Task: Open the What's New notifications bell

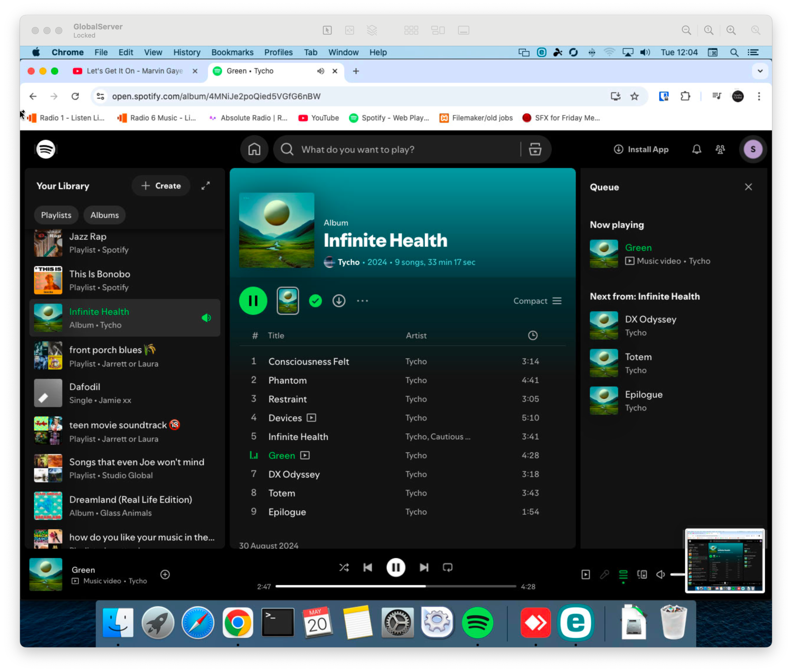Action: coord(697,149)
